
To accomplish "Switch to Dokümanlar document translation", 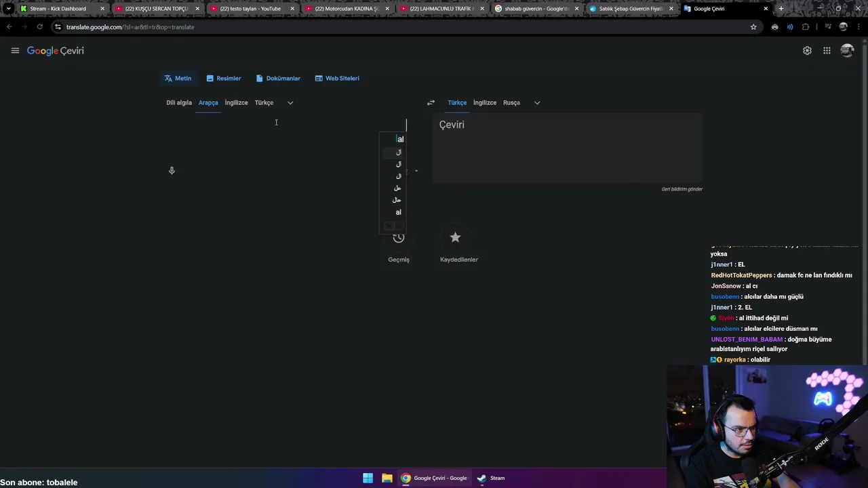I will (278, 78).
